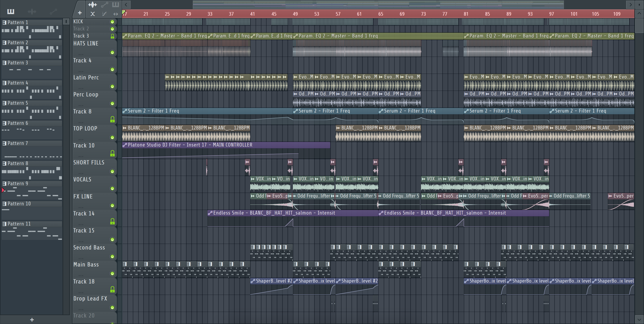Image resolution: width=644 pixels, height=324 pixels.
Task: Open menu of first Param. EQ 2 clip
Action: coord(125,36)
